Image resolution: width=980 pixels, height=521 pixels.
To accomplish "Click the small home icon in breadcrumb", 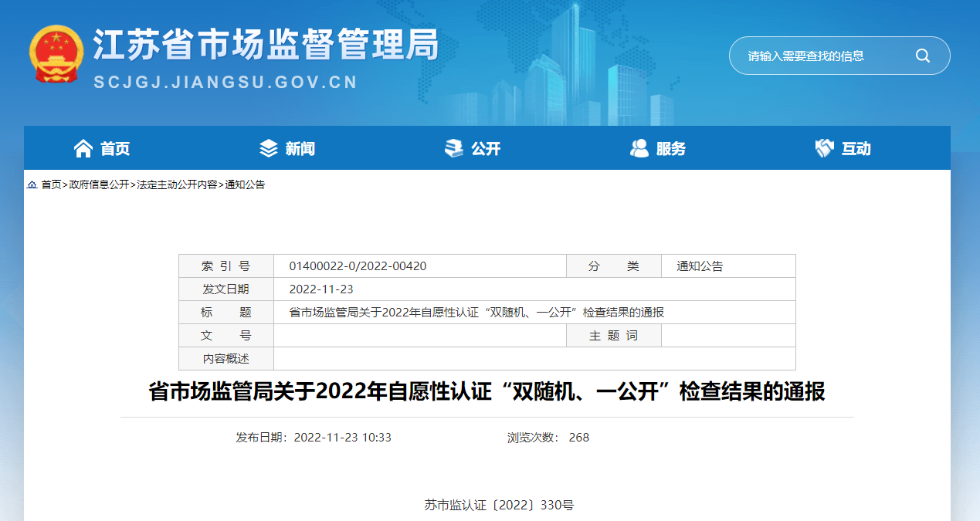I will coord(32,185).
